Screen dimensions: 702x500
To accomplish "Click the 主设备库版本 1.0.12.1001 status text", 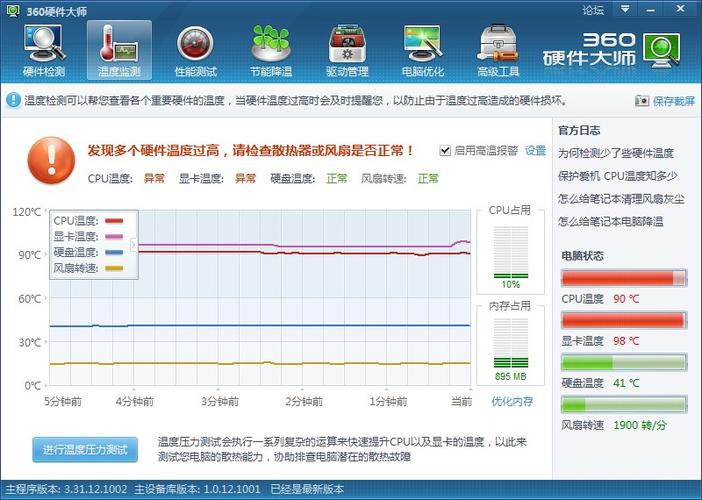I will 197,489.
